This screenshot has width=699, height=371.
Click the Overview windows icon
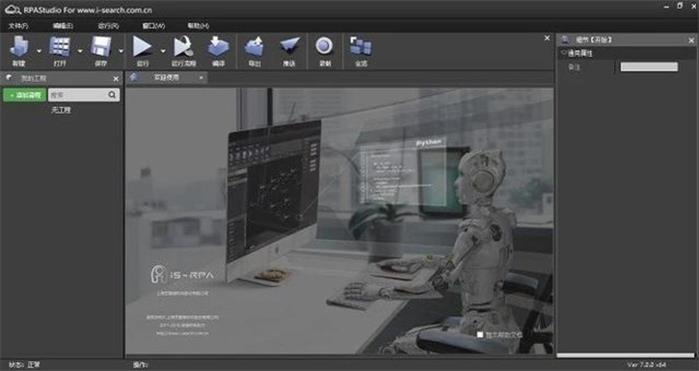click(x=361, y=46)
